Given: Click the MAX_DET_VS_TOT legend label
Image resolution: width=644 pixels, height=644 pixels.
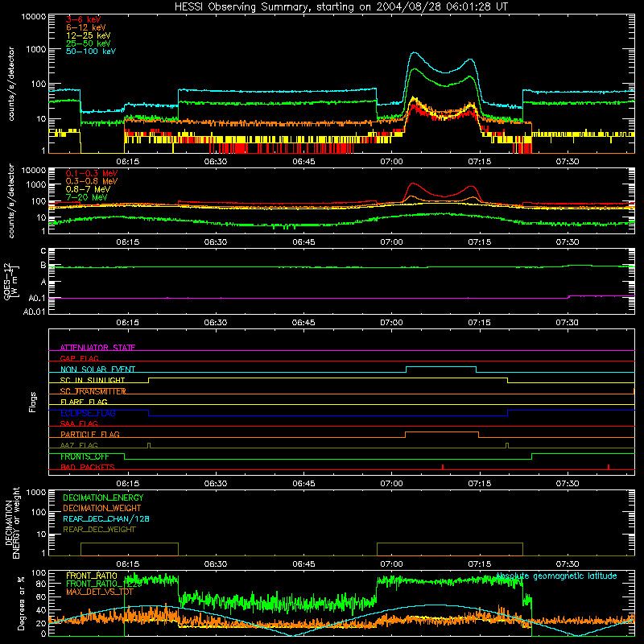Looking at the screenshot, I should (x=100, y=592).
